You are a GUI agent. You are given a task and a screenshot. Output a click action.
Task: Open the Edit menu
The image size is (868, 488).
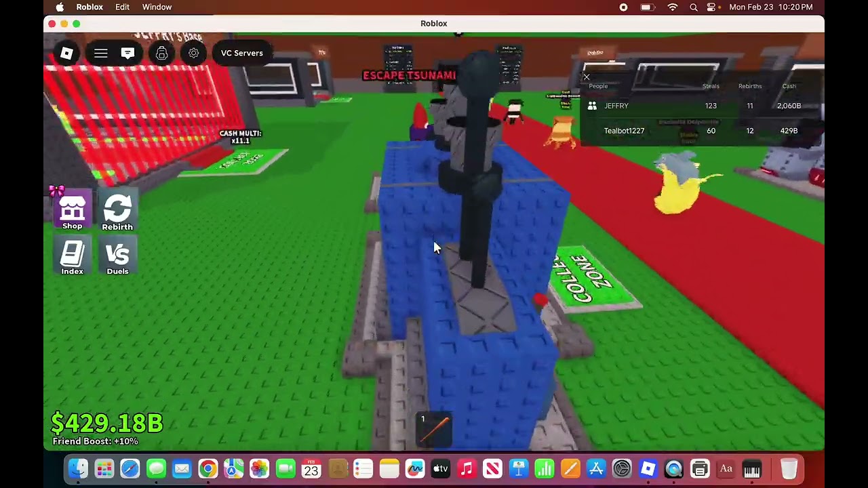pyautogui.click(x=122, y=7)
